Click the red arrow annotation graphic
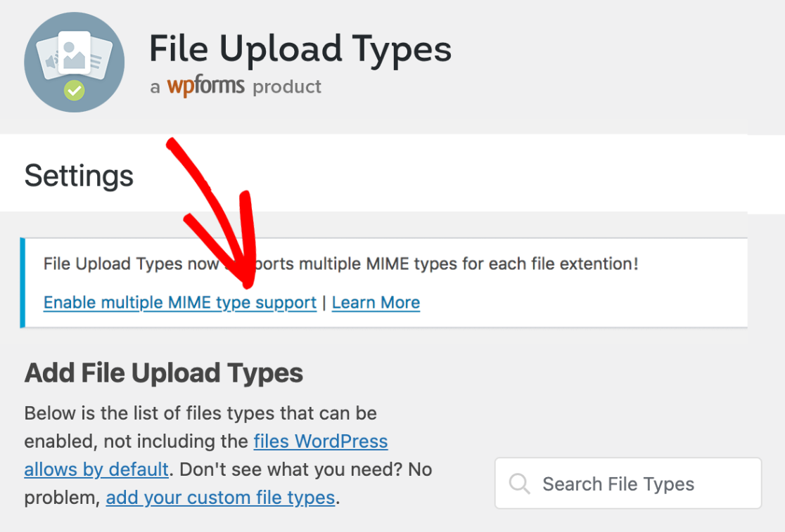785x532 pixels. (x=211, y=218)
